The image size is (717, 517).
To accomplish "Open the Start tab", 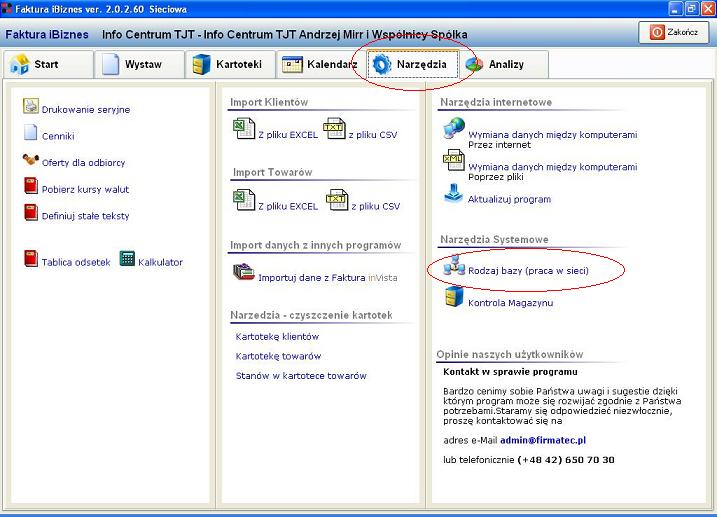I will pos(48,64).
